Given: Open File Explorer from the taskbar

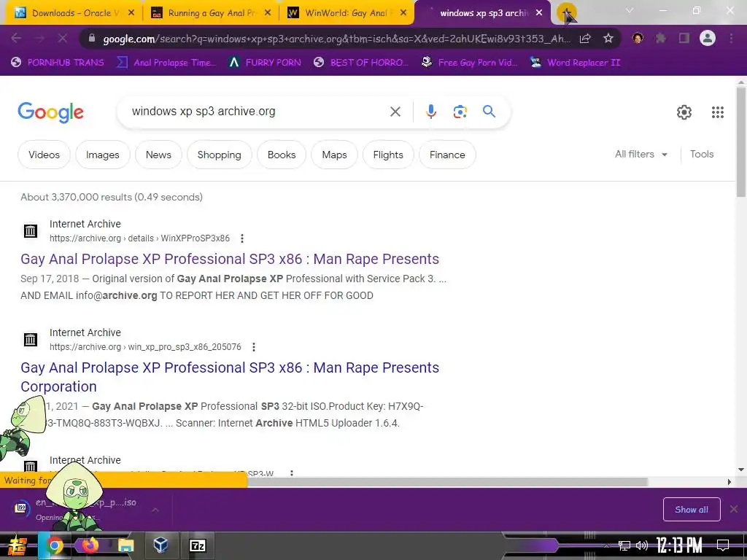Looking at the screenshot, I should (125, 545).
